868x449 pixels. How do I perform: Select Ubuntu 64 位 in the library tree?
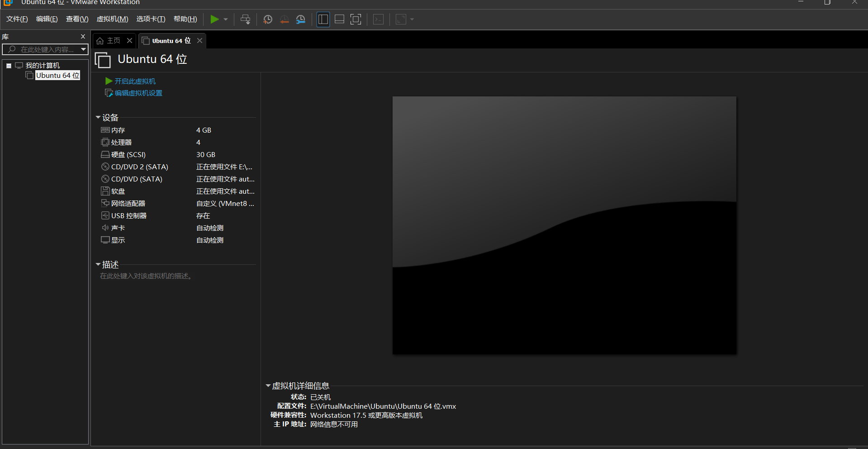coord(58,76)
